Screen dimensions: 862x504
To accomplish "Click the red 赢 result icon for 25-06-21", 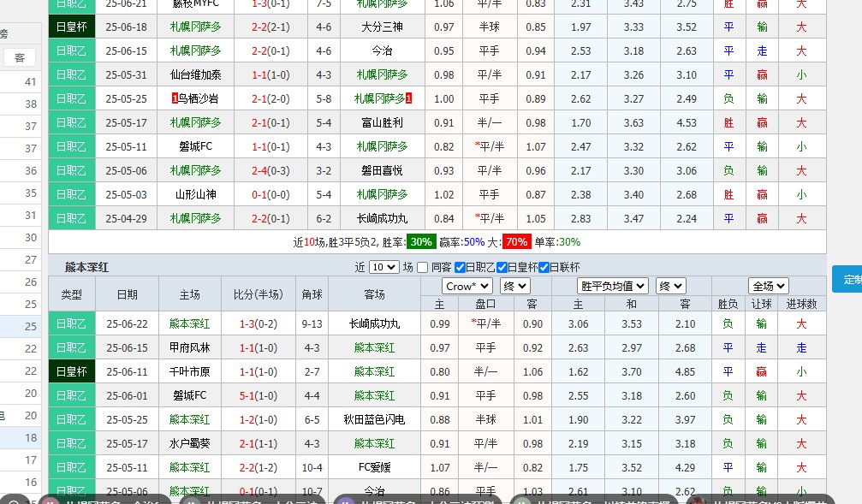I will click(x=761, y=4).
